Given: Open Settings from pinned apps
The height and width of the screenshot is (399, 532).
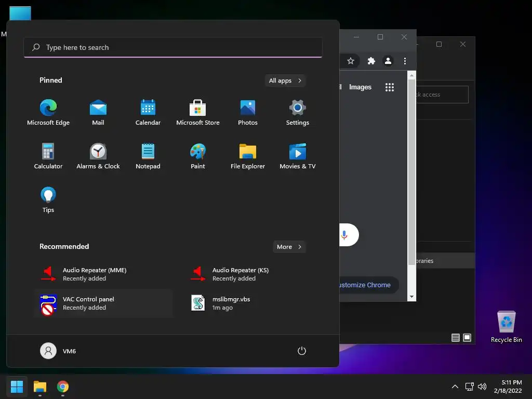Looking at the screenshot, I should coord(298,113).
